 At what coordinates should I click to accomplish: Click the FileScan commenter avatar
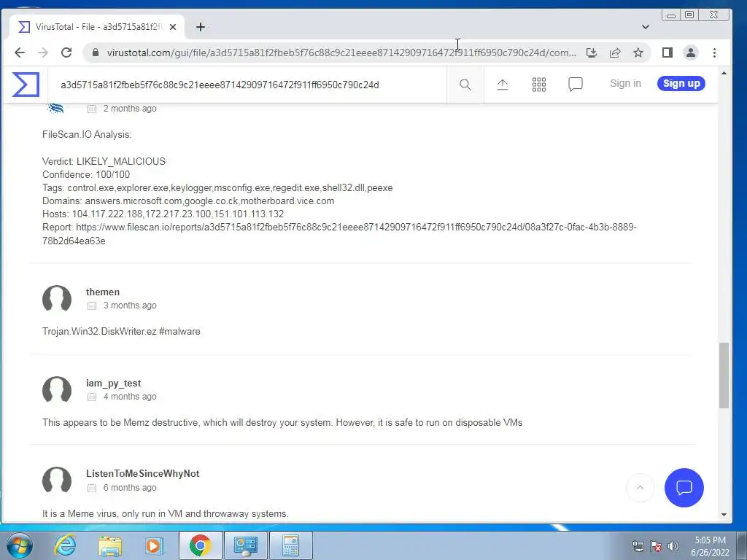pos(55,109)
